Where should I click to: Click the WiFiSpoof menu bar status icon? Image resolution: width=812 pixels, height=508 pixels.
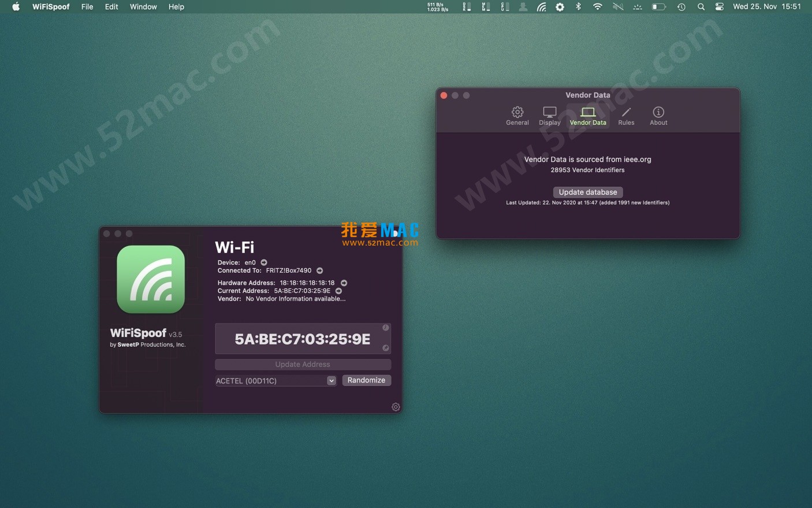tap(541, 7)
